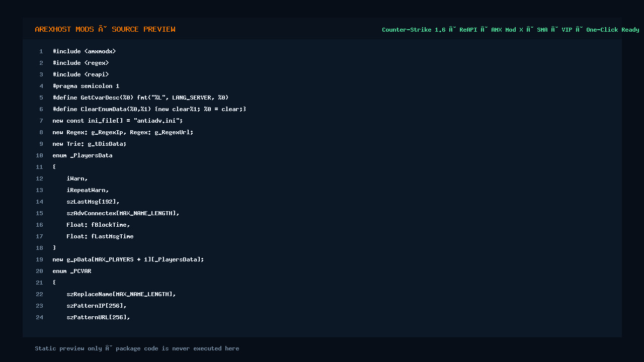Click the 'new Trie: g_tDisData;' line
The height and width of the screenshot is (362, 644).
coord(90,144)
